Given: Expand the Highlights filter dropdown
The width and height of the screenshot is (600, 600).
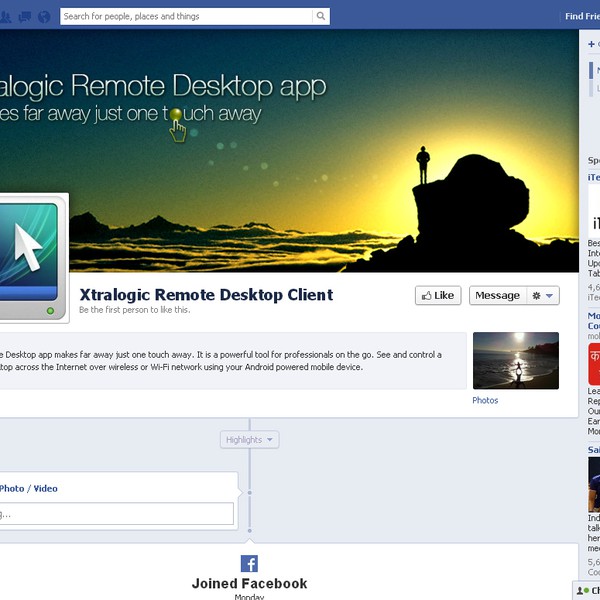Looking at the screenshot, I should click(249, 440).
